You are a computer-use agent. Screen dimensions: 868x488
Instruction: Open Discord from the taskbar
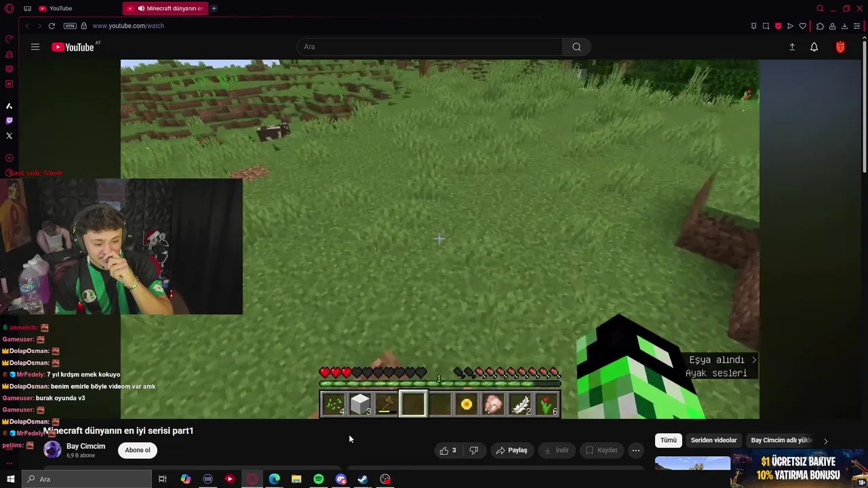pos(341,479)
